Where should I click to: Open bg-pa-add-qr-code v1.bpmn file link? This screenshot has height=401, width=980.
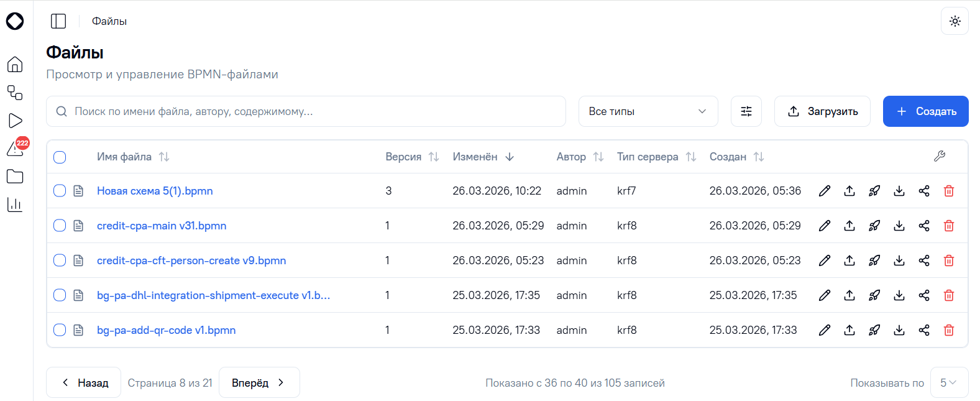tap(167, 330)
